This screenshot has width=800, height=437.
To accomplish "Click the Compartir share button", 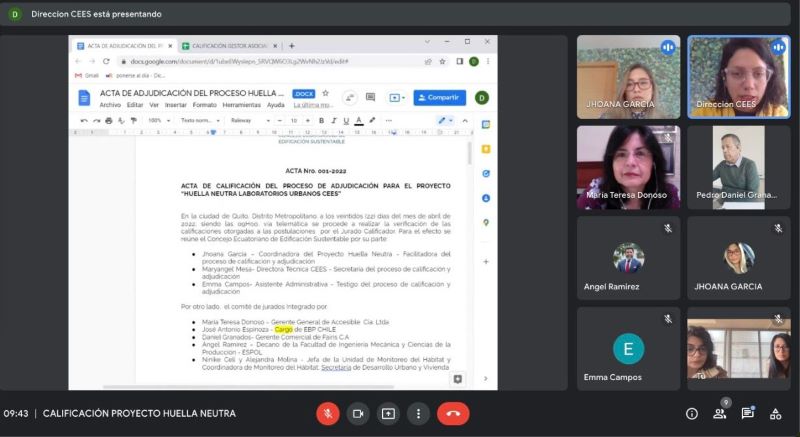I will (439, 97).
